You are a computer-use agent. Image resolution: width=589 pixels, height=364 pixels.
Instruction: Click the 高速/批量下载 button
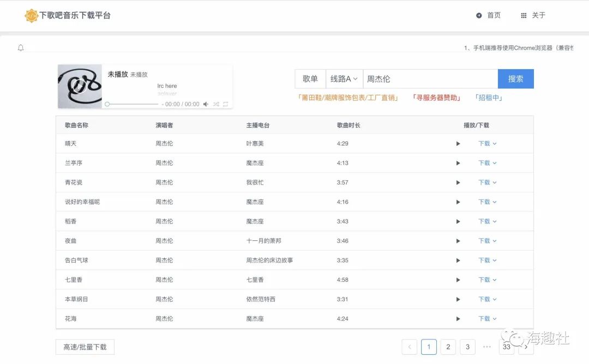click(85, 347)
